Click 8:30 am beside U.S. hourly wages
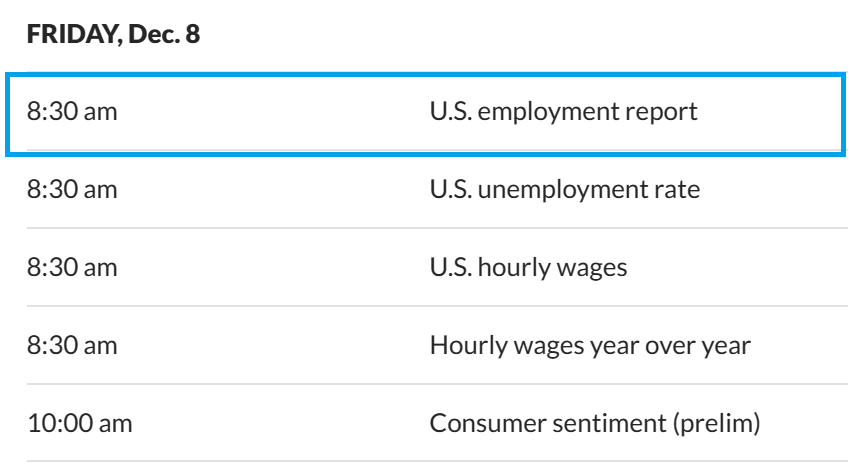 tap(71, 267)
